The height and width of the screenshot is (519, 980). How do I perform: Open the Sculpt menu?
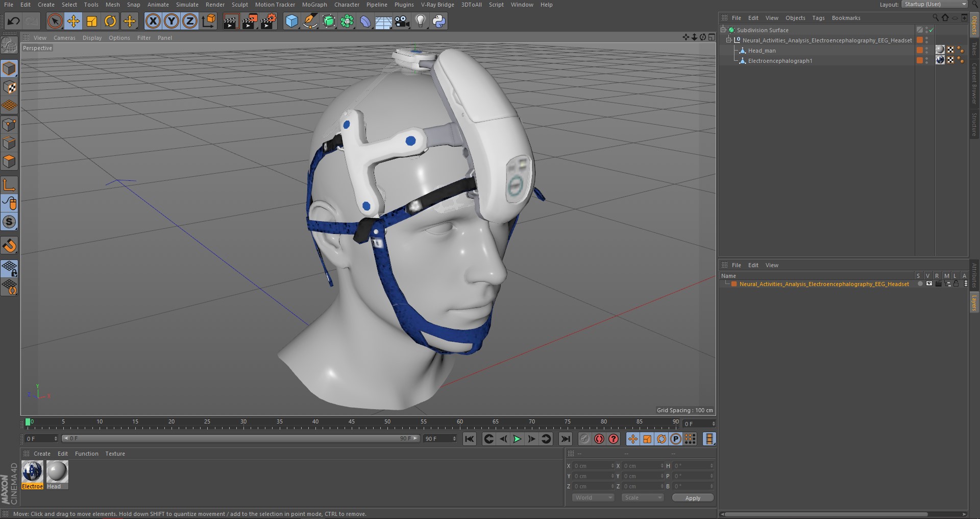pos(239,5)
